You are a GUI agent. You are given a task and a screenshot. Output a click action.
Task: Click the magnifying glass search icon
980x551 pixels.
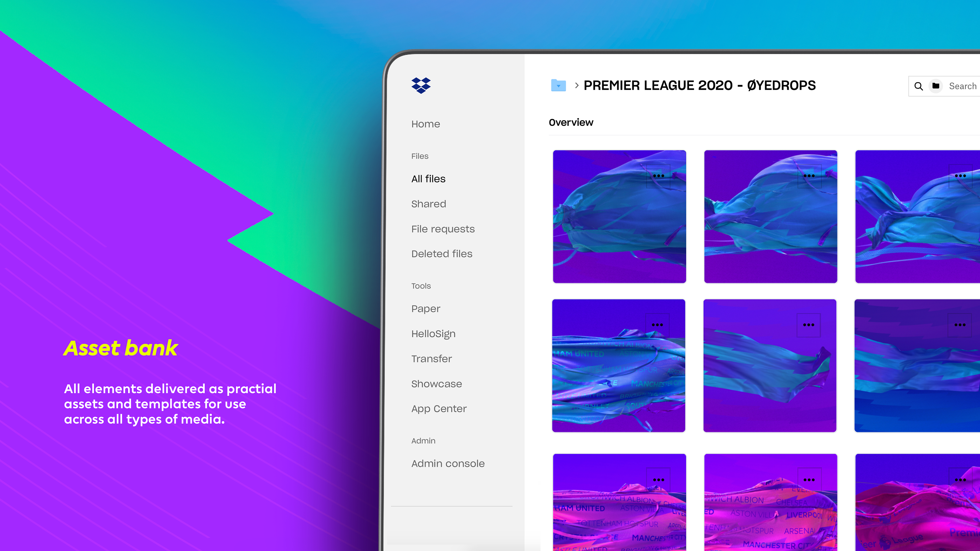point(918,86)
